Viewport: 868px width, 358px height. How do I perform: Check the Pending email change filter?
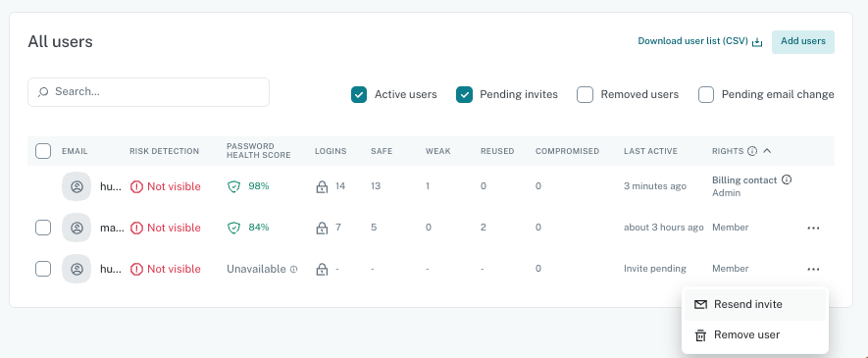point(706,95)
